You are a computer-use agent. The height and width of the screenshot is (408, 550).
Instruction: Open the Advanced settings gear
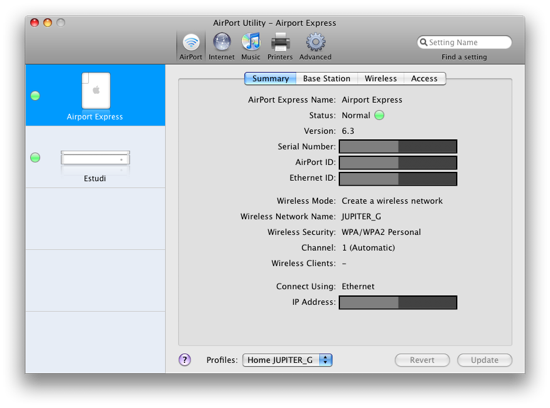[x=315, y=46]
